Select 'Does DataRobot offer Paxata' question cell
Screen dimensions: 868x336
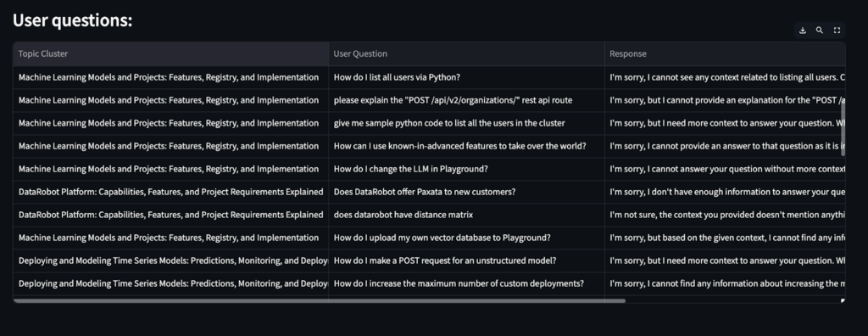(467, 192)
